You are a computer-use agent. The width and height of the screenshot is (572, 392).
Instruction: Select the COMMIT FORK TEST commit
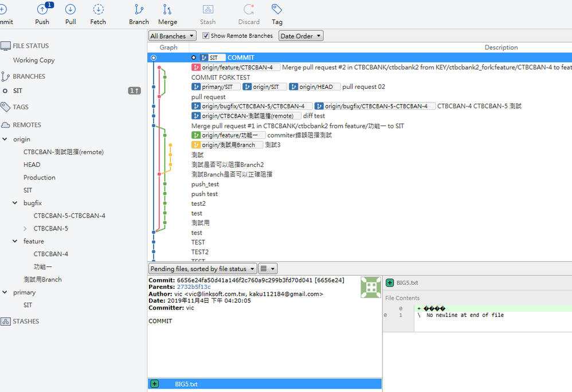221,77
